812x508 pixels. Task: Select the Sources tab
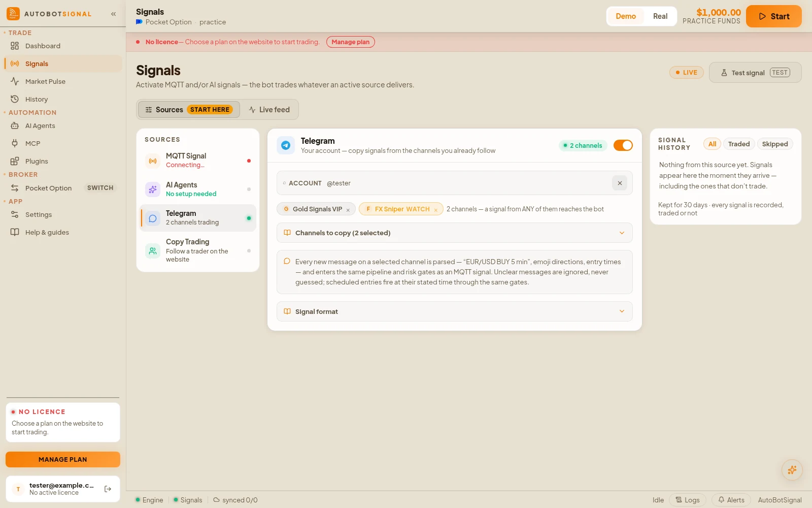pos(189,110)
